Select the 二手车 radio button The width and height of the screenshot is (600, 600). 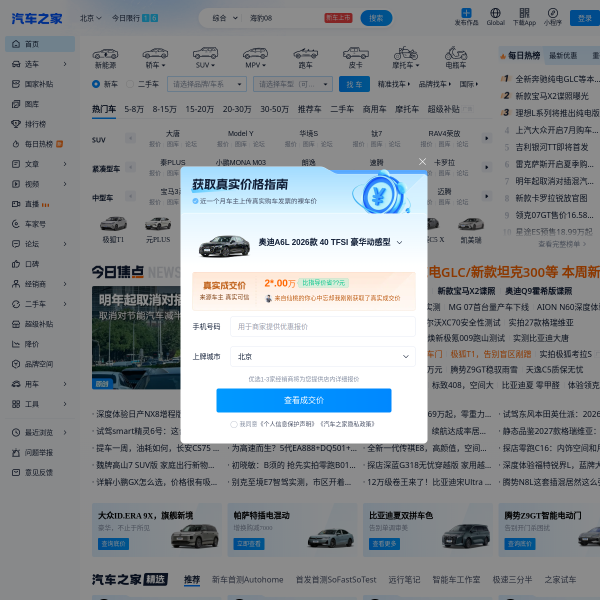pyautogui.click(x=130, y=84)
